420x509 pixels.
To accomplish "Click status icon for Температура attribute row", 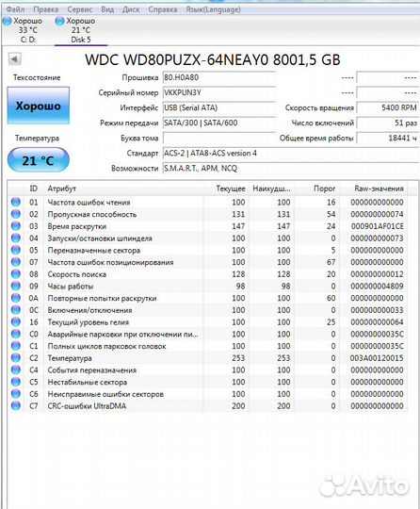I will pos(16,358).
